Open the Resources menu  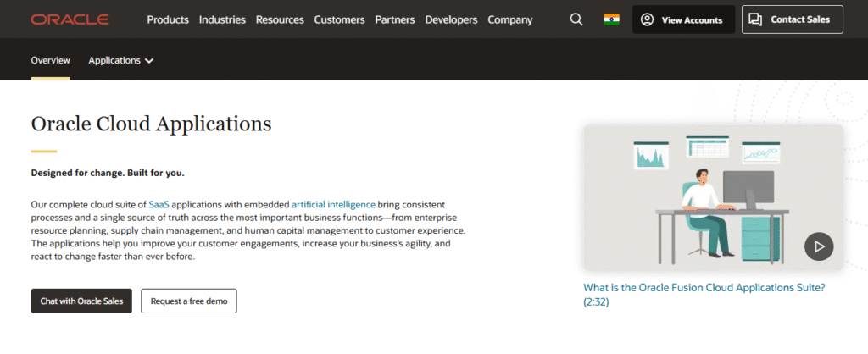(x=280, y=19)
